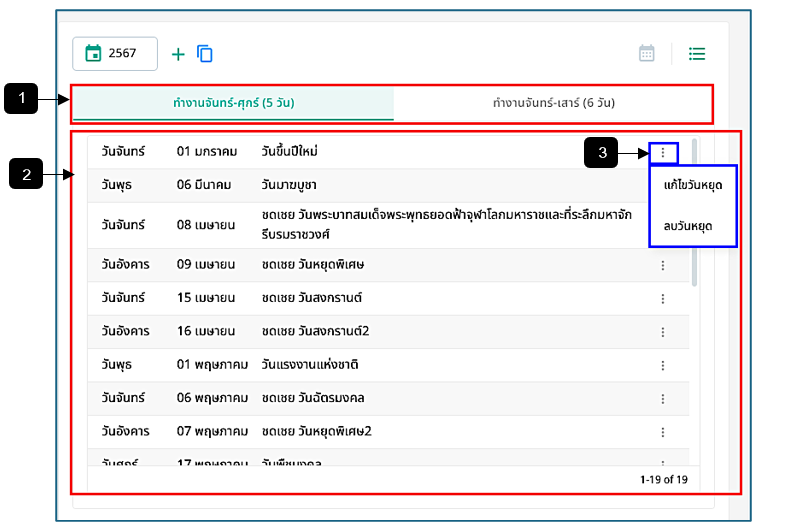The image size is (808, 522).
Task: Open options menu for ชดเชย วันฉัตรมงคล row
Action: (663, 399)
